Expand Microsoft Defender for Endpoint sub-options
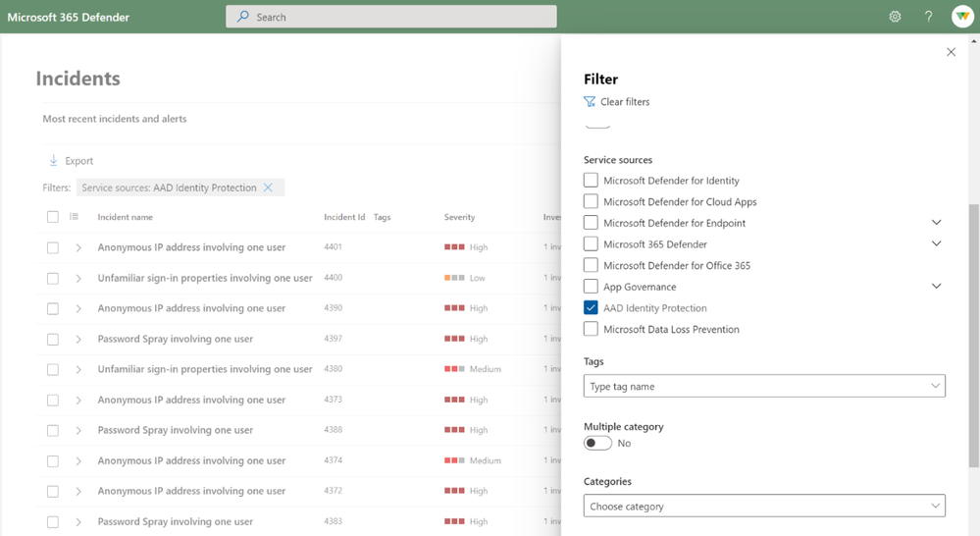The width and height of the screenshot is (980, 536). click(x=936, y=222)
